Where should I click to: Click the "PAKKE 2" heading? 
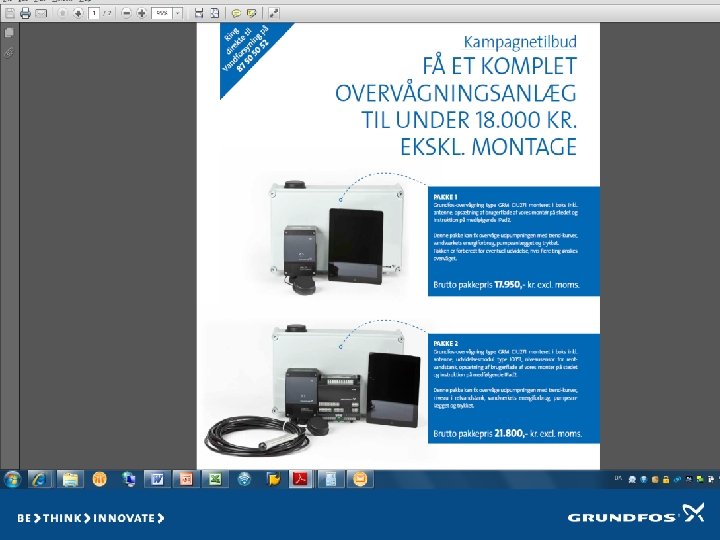tap(446, 343)
